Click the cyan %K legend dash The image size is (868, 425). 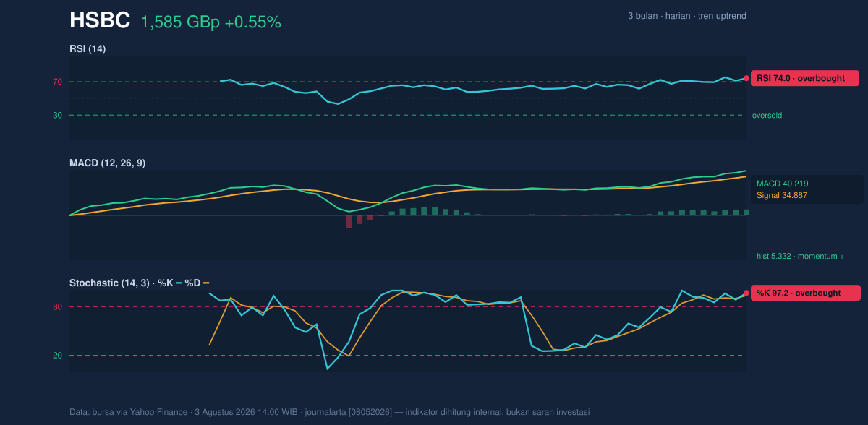pos(179,283)
